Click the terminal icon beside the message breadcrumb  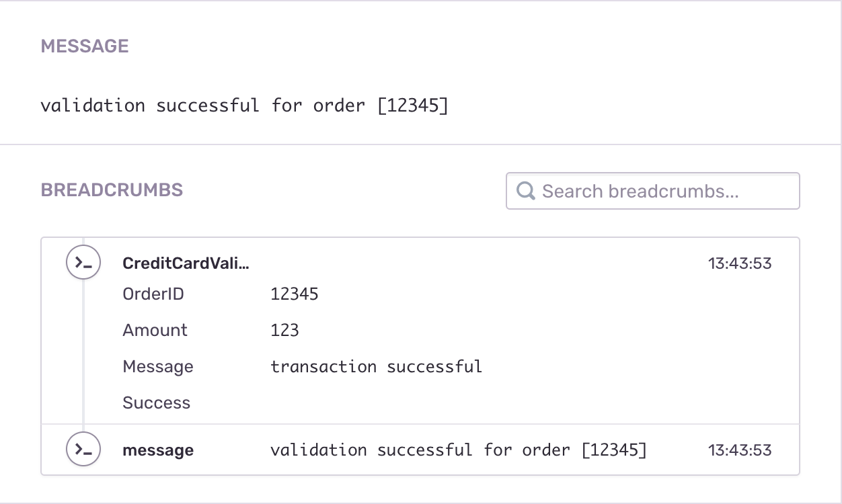pyautogui.click(x=83, y=450)
